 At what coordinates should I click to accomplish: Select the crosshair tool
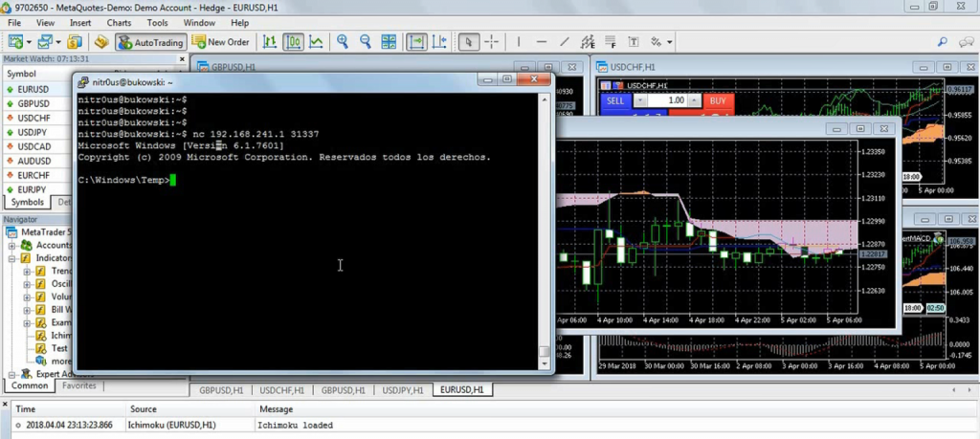coord(492,42)
